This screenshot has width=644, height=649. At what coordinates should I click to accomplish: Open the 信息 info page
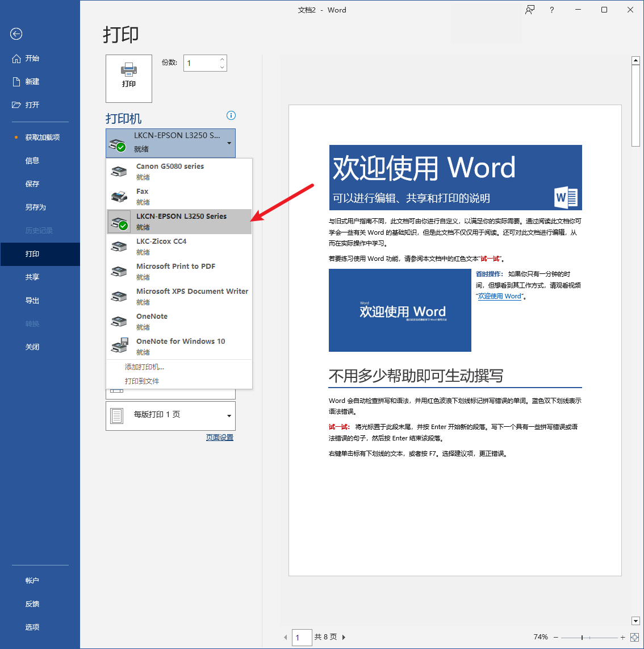(x=40, y=161)
